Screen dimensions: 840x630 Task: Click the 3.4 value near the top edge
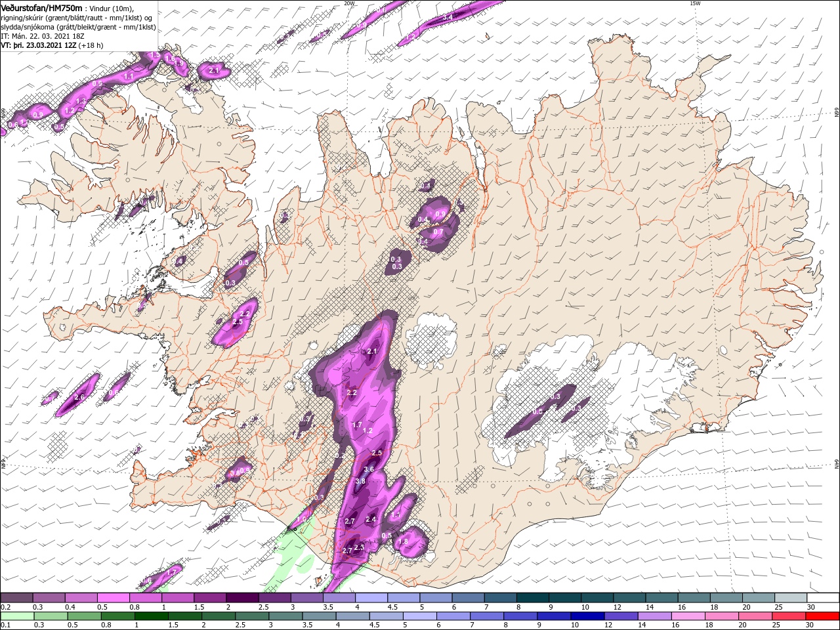point(448,17)
